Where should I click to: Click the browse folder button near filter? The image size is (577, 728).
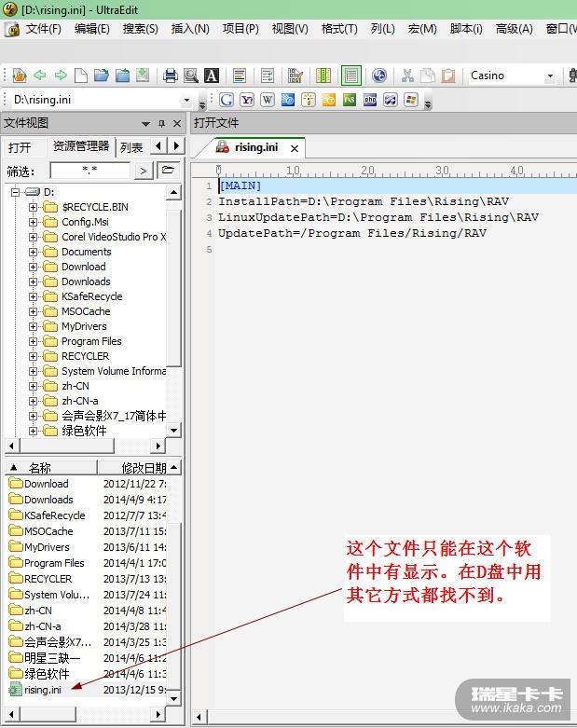[168, 171]
